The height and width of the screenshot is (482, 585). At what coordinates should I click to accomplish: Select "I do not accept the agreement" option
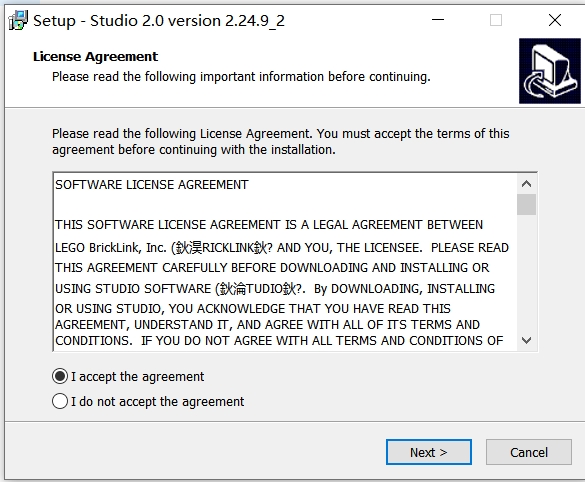pyautogui.click(x=60, y=401)
